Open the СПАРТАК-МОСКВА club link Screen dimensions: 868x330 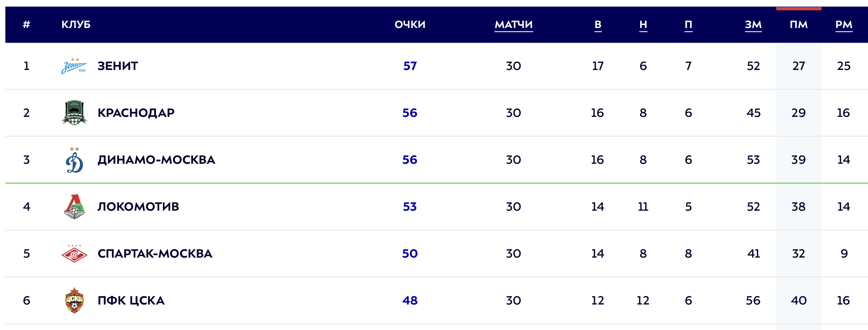[155, 253]
